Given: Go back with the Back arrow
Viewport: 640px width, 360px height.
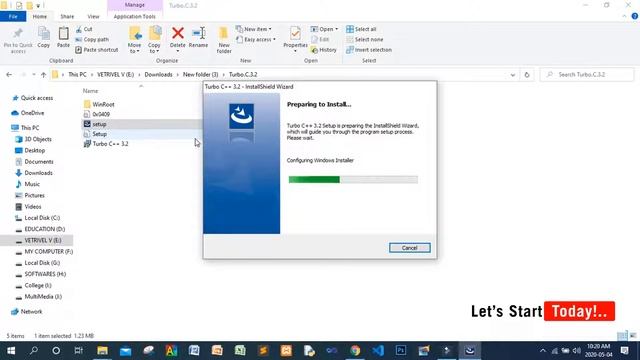Looking at the screenshot, I should [x=9, y=75].
